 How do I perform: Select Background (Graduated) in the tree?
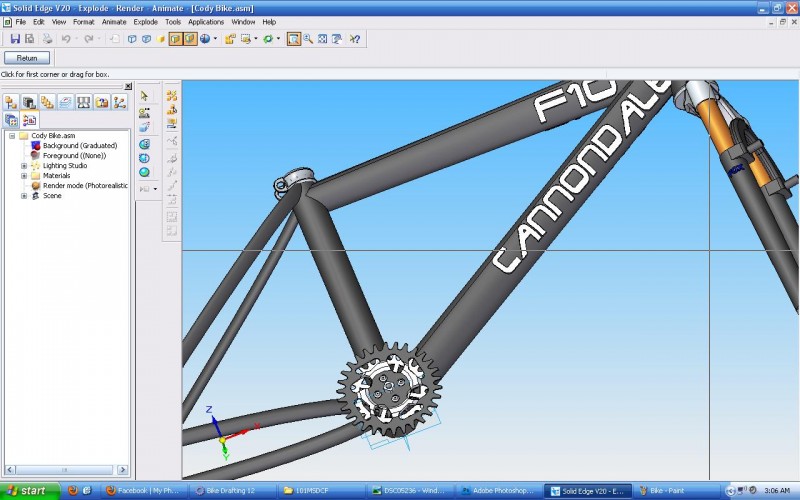(x=80, y=145)
